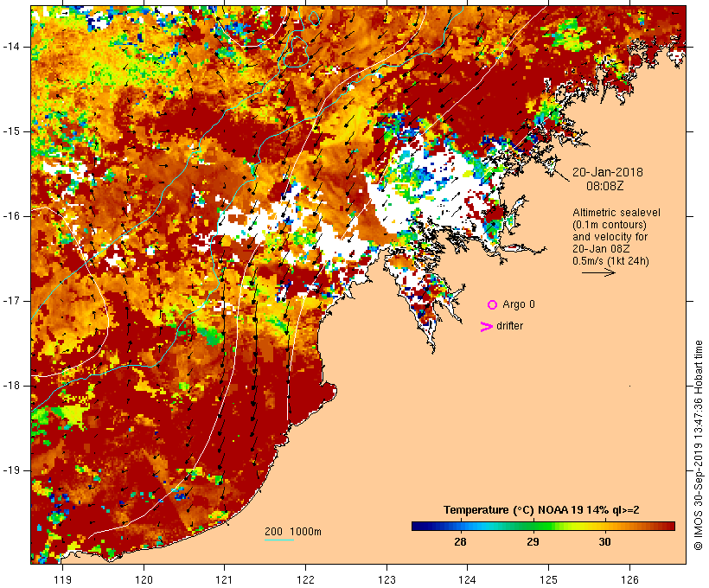This screenshot has height=588, width=709.
Task: Click longitude axis label 121
Action: 224,580
